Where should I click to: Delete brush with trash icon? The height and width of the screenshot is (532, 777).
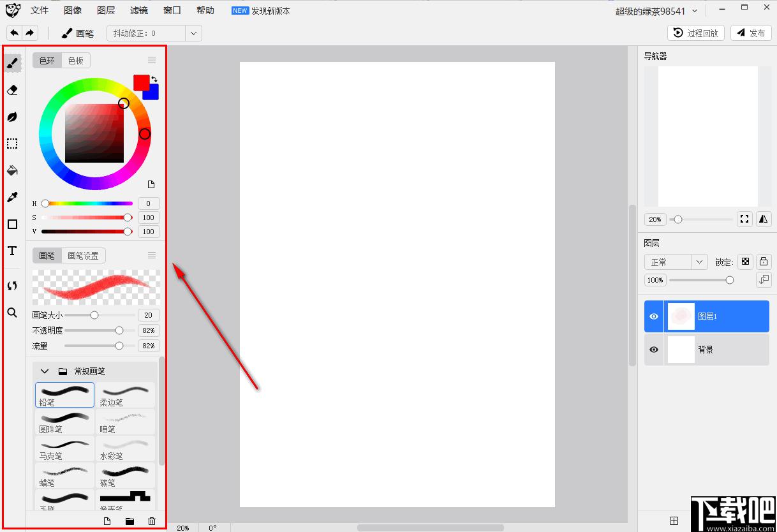pyautogui.click(x=152, y=521)
